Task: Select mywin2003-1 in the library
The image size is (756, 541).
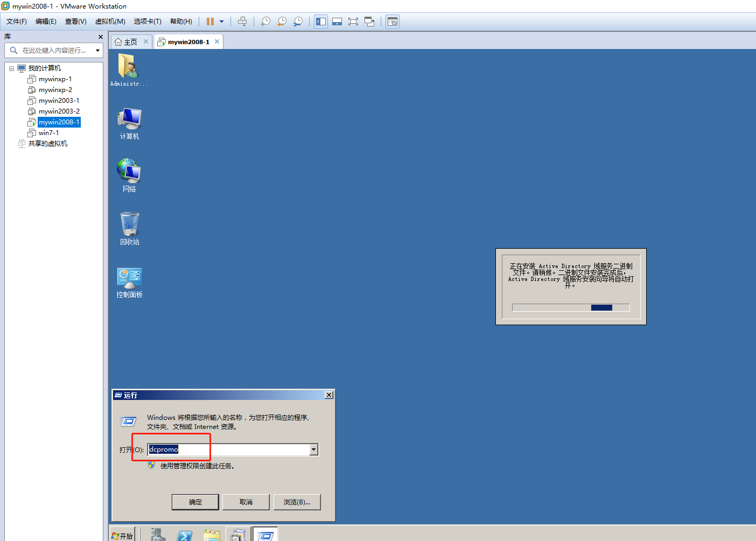Action: tap(59, 101)
